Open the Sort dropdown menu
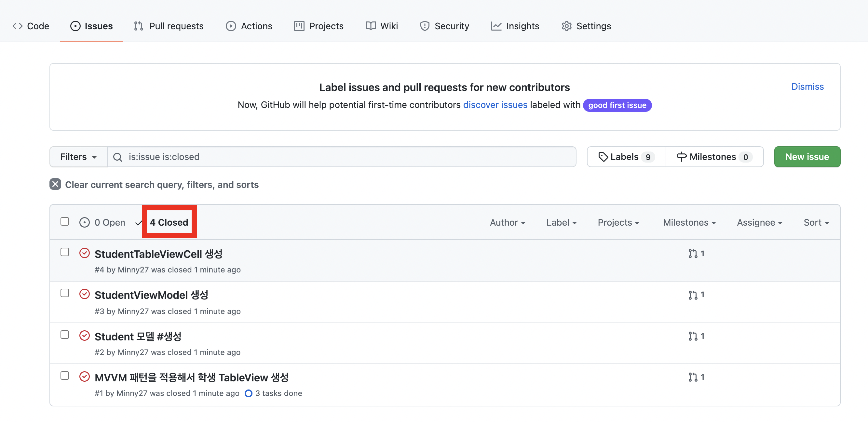868x422 pixels. (x=816, y=222)
